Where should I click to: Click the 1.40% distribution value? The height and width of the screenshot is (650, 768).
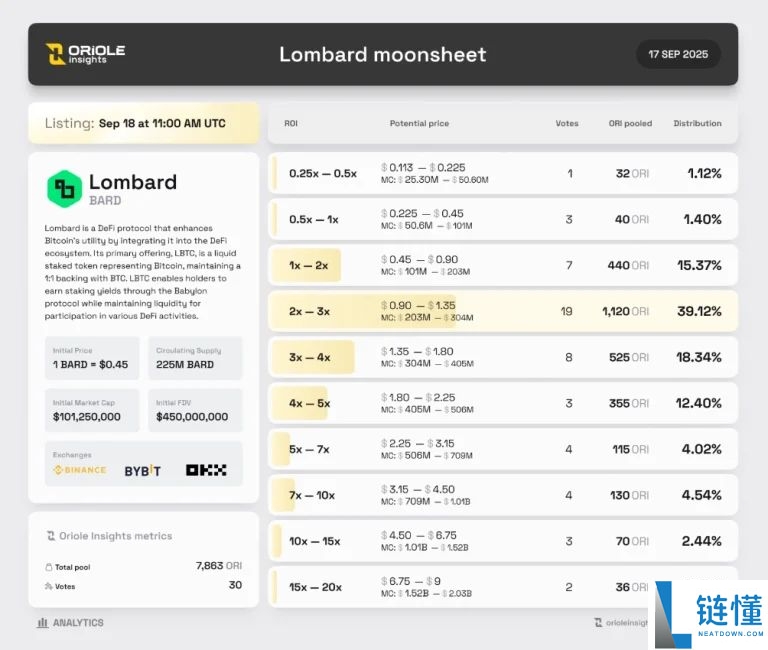pyautogui.click(x=702, y=219)
